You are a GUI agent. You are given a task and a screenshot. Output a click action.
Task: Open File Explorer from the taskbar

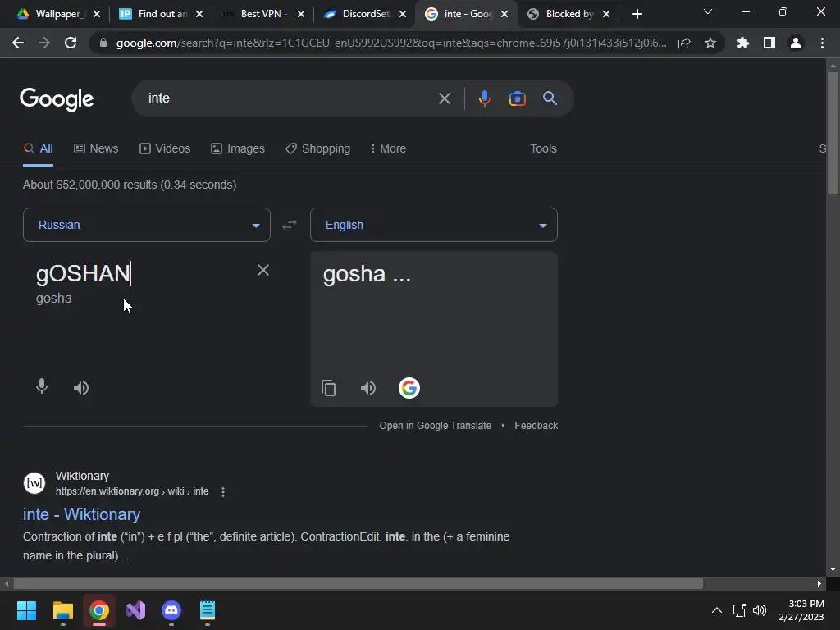62,610
